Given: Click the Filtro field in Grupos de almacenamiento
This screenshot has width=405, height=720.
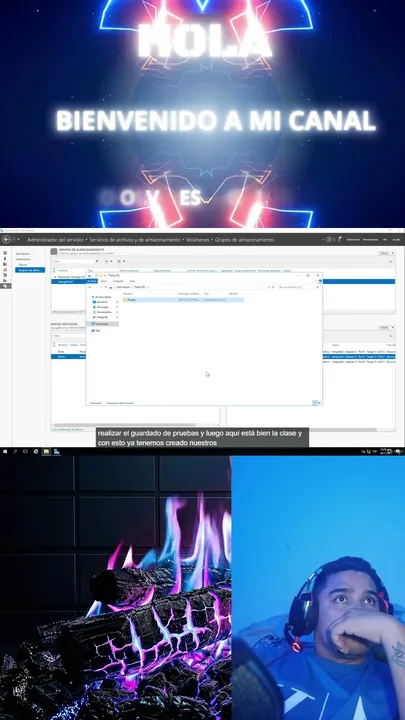Looking at the screenshot, I should 75,261.
